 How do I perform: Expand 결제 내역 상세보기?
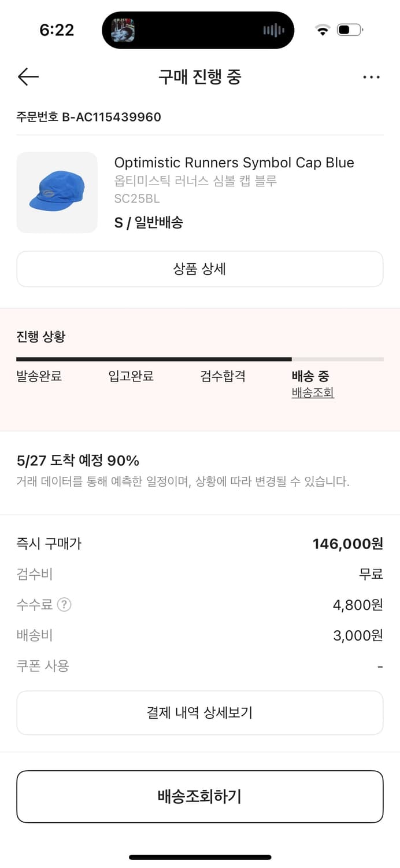200,712
